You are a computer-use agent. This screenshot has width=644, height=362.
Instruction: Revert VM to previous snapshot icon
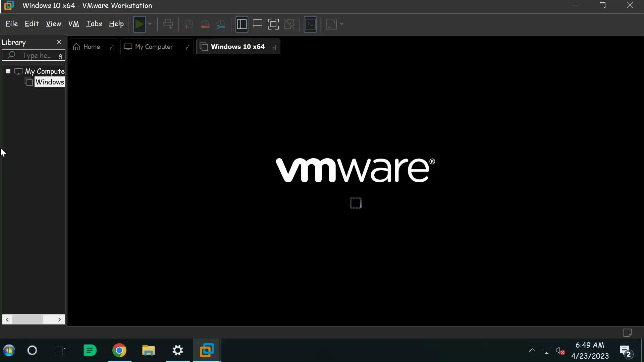[x=205, y=24]
